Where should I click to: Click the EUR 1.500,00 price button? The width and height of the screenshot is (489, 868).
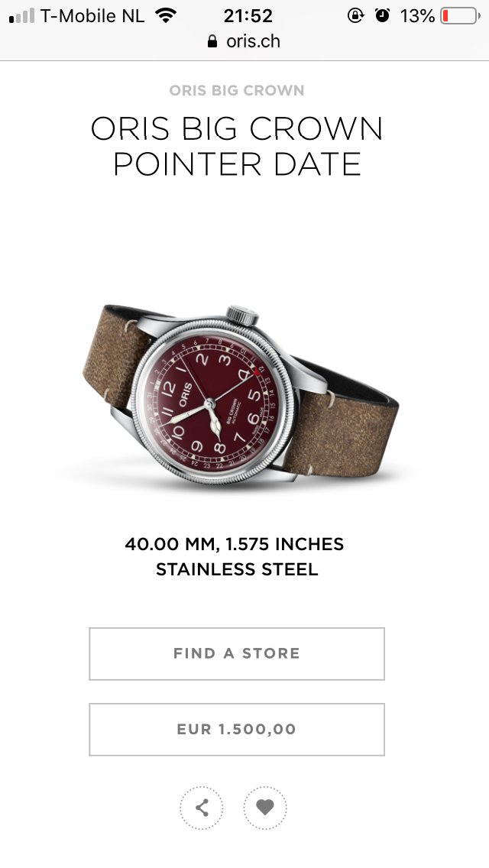point(237,730)
